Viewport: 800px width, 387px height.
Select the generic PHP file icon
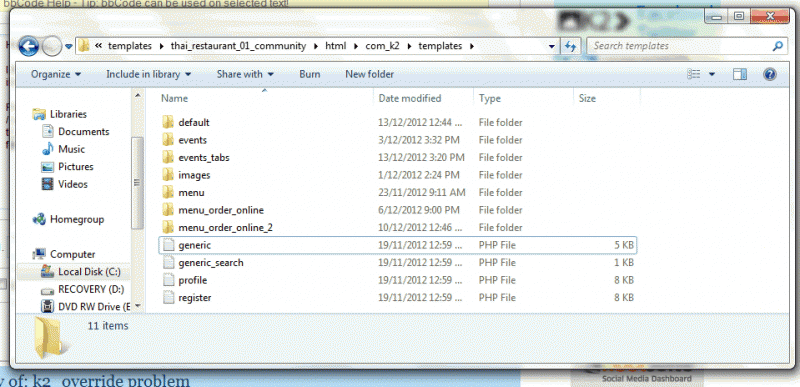coord(169,245)
